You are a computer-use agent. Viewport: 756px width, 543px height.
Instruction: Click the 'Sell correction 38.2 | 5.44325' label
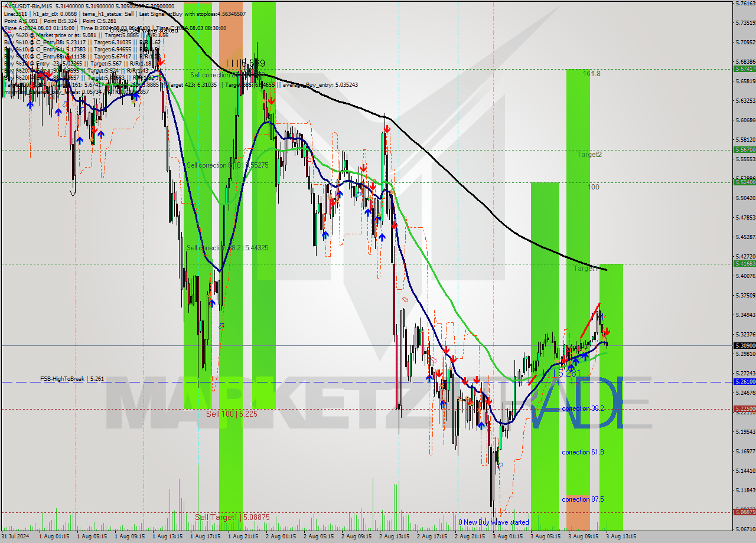[x=227, y=248]
